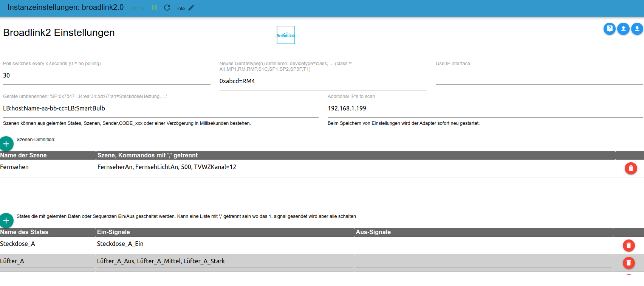Screen dimensions: 644x286
Task: Click the 'States die mit gelernten Daten' description
Action: (x=186, y=216)
